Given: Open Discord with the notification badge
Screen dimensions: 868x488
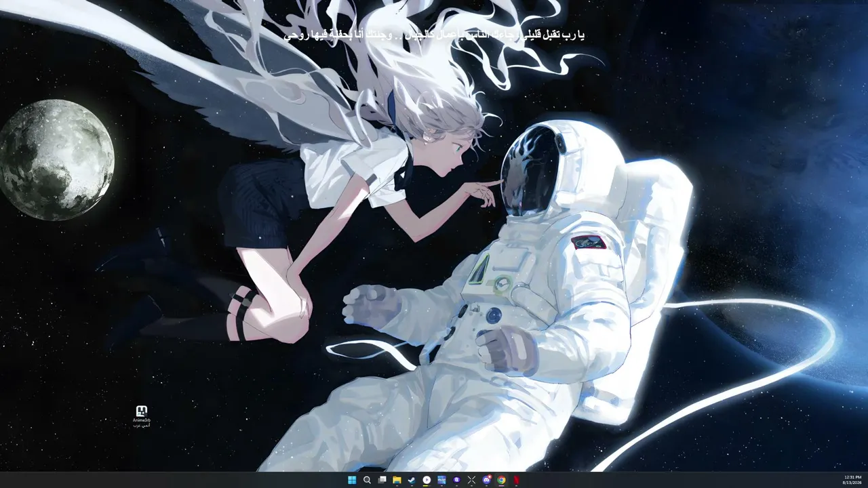Looking at the screenshot, I should 486,480.
